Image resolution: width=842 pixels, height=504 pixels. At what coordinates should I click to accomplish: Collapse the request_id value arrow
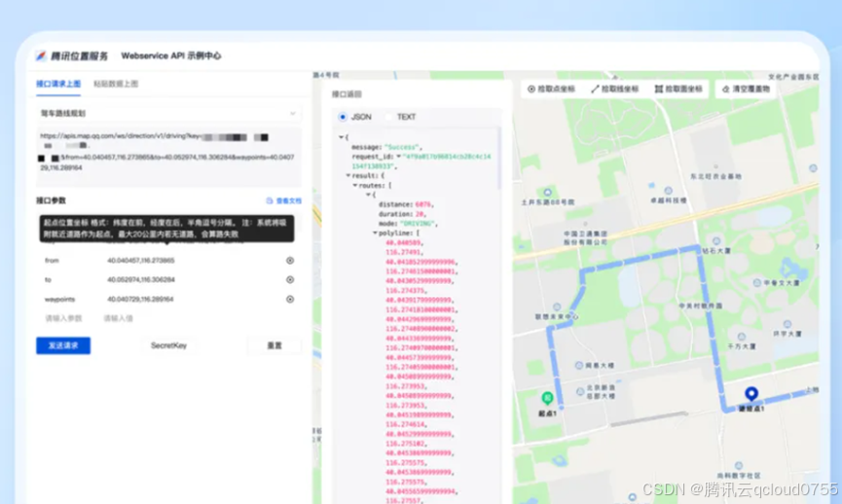(398, 157)
